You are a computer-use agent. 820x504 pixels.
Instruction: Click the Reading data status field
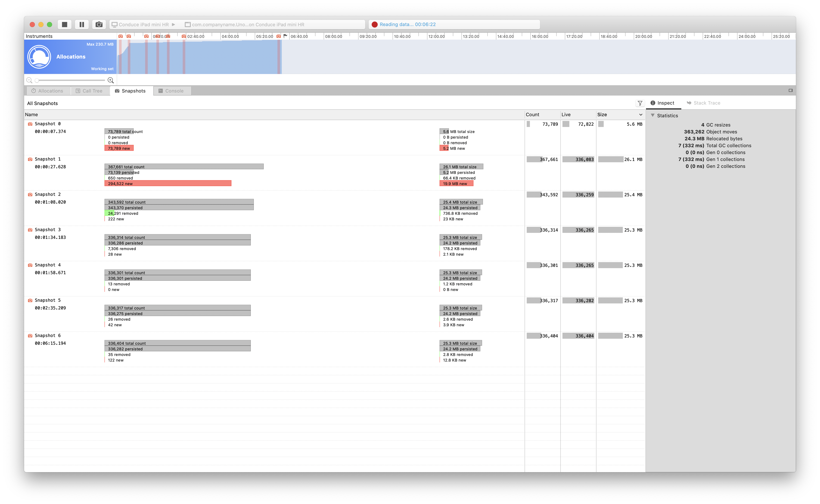click(454, 25)
